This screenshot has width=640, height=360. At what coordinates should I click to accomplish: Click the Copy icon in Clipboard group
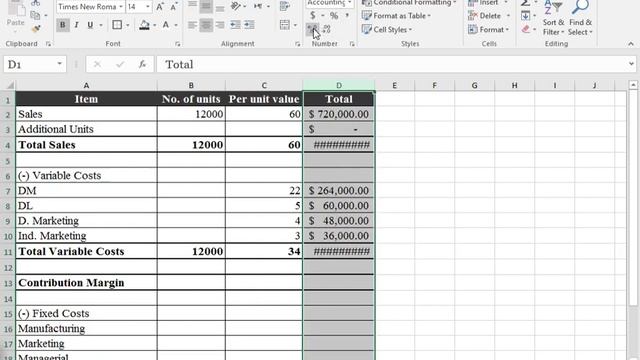click(x=36, y=16)
